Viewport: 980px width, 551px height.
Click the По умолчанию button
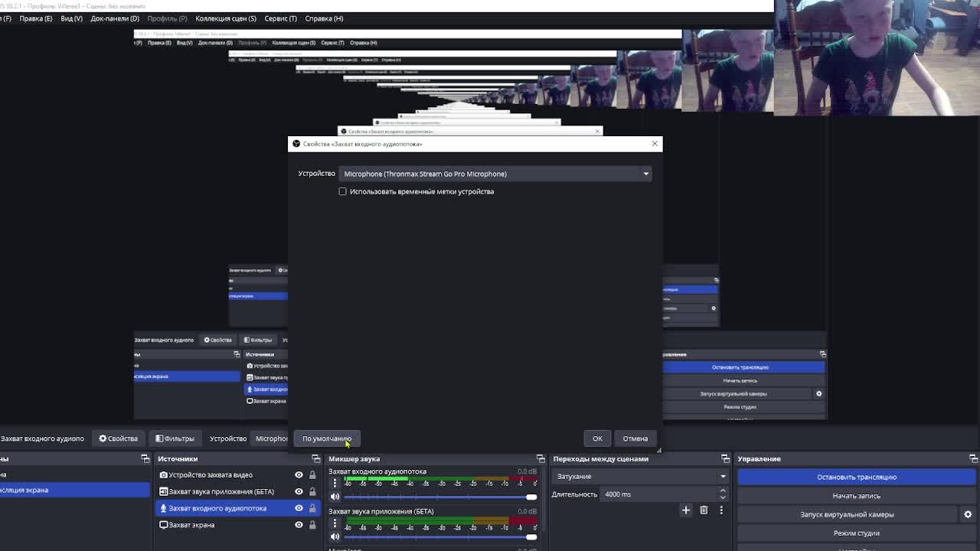pyautogui.click(x=326, y=439)
